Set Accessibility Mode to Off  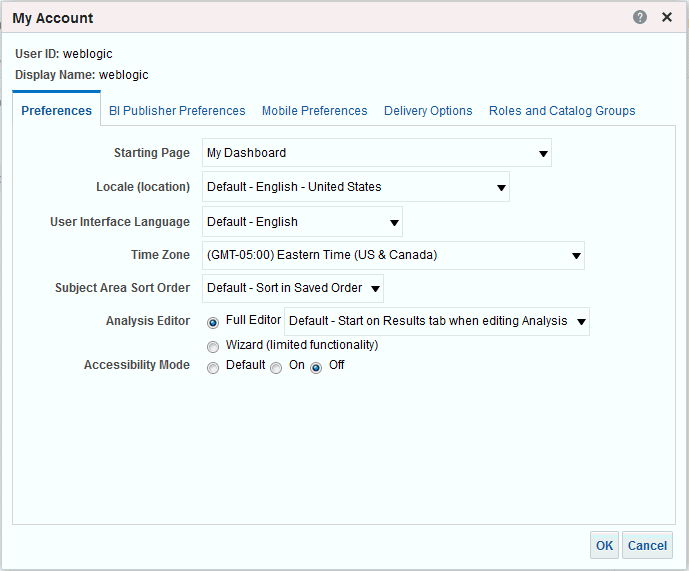pyautogui.click(x=316, y=367)
